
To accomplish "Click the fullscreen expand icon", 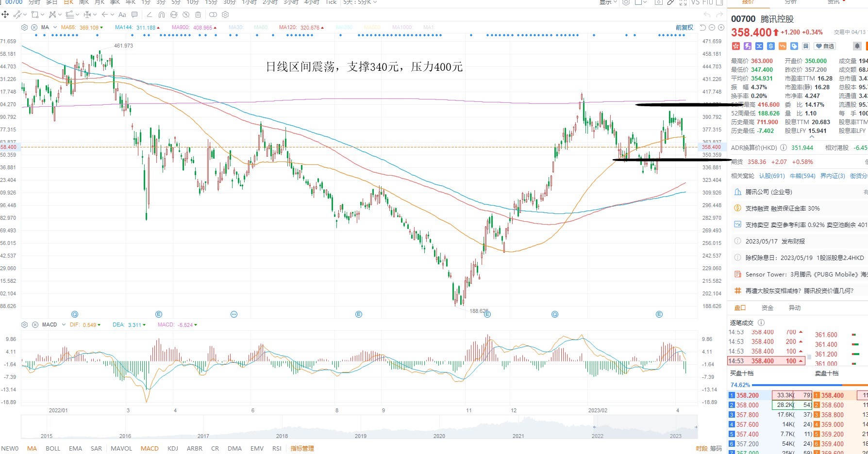I will pos(683,2).
